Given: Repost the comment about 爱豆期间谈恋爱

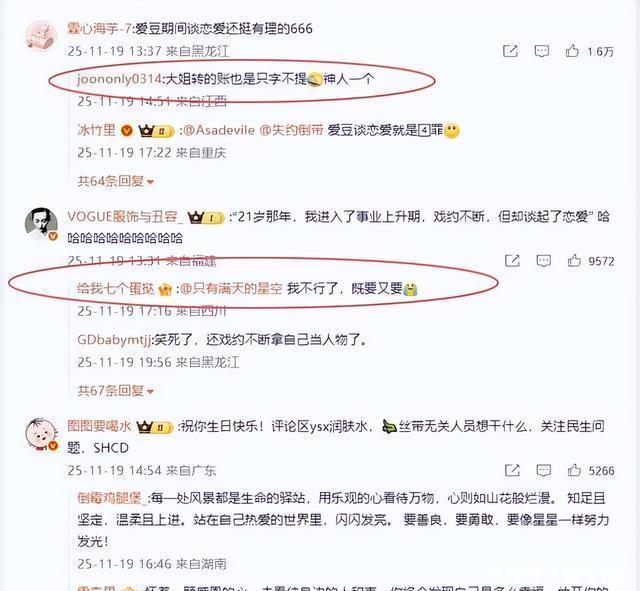Looking at the screenshot, I should coord(510,51).
